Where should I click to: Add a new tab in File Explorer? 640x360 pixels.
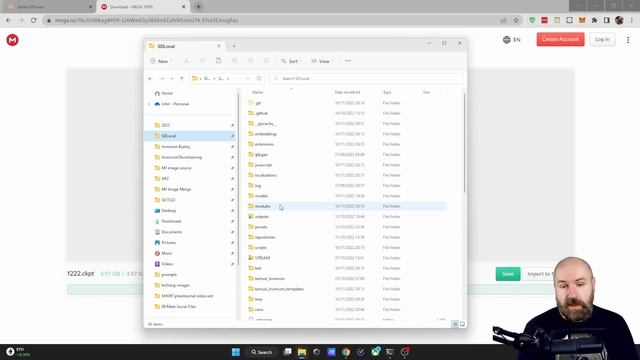[234, 46]
